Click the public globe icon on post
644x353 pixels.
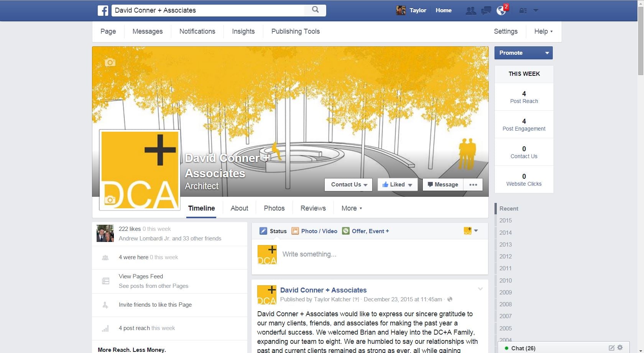tap(450, 299)
